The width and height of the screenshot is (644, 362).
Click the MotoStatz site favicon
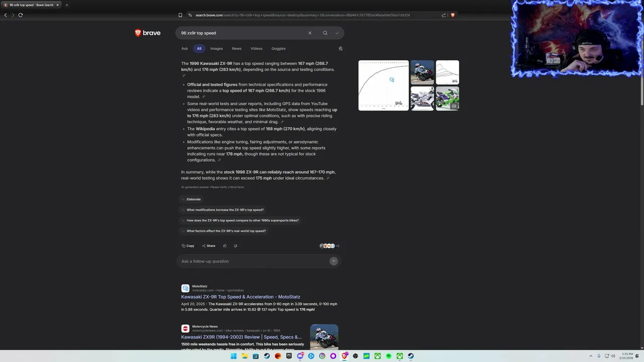pos(185,288)
